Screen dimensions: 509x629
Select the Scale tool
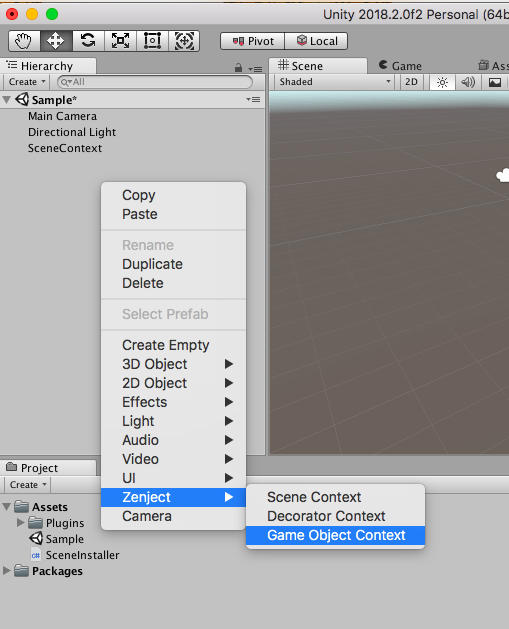pyautogui.click(x=120, y=41)
